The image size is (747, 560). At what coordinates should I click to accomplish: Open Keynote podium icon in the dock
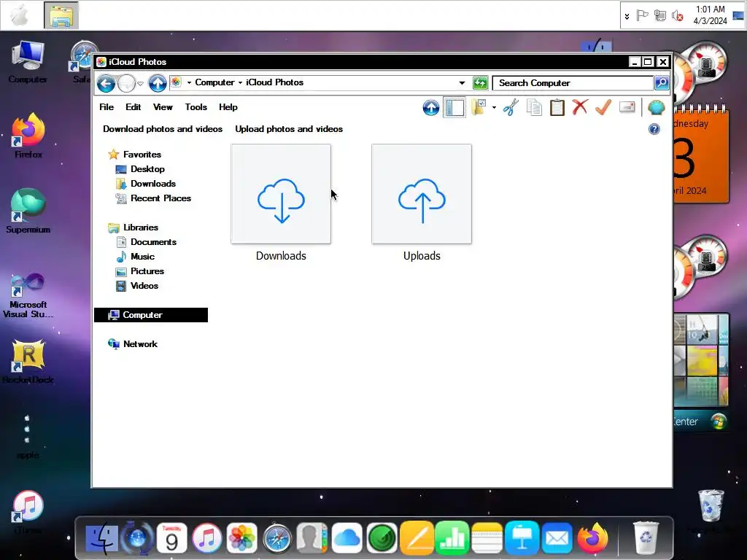tap(522, 539)
